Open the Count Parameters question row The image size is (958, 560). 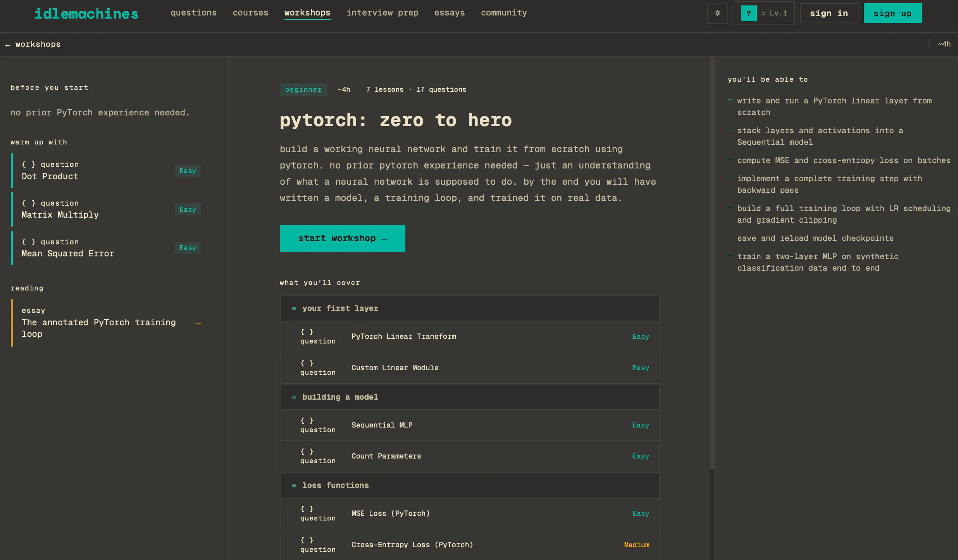(469, 456)
